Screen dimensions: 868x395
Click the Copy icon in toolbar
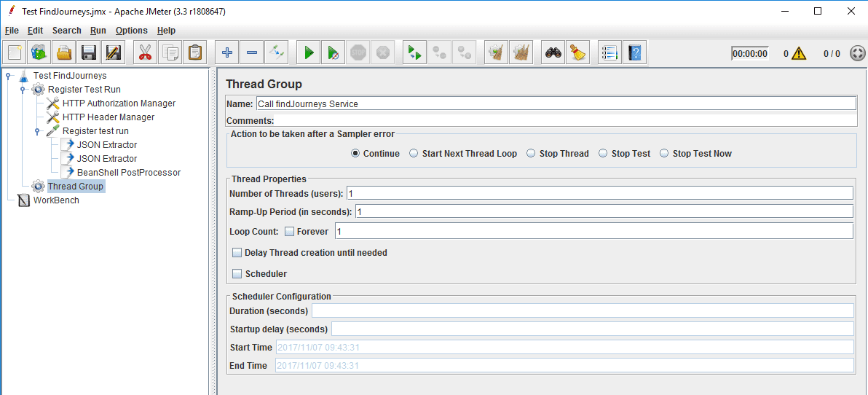click(170, 53)
